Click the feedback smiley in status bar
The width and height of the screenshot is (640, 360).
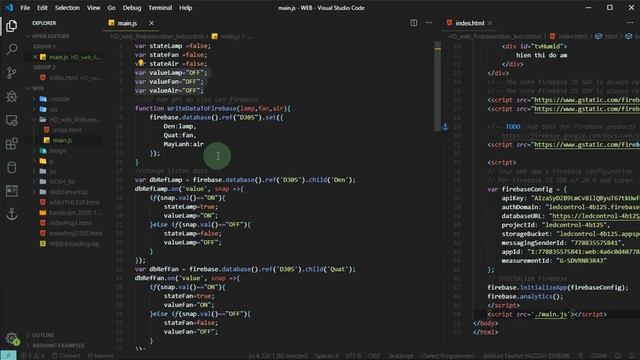618,356
